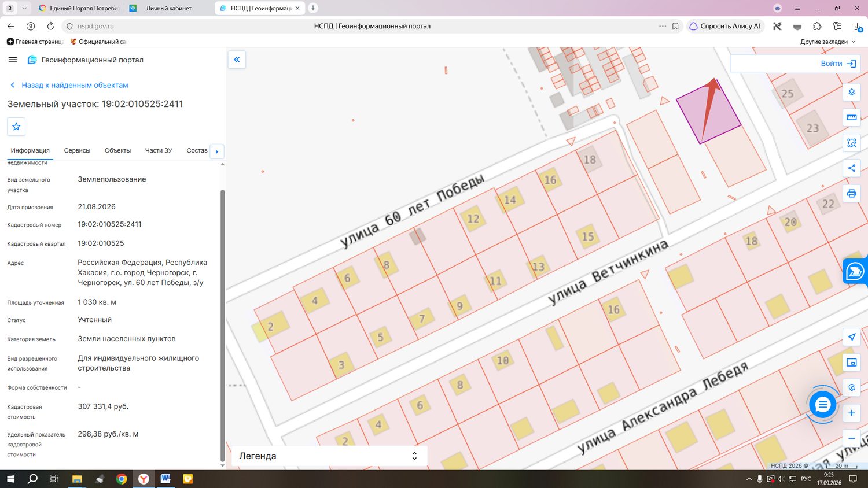Open the tab list dropdown arrow
This screenshot has height=488, width=868.
[24, 8]
